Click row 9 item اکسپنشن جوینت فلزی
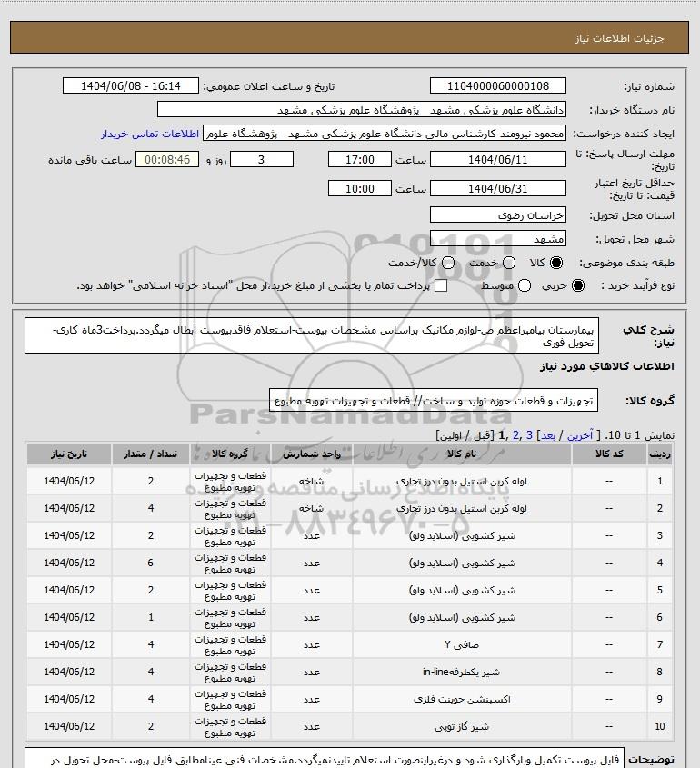Screen dimensions: 700x768 tap(462, 700)
